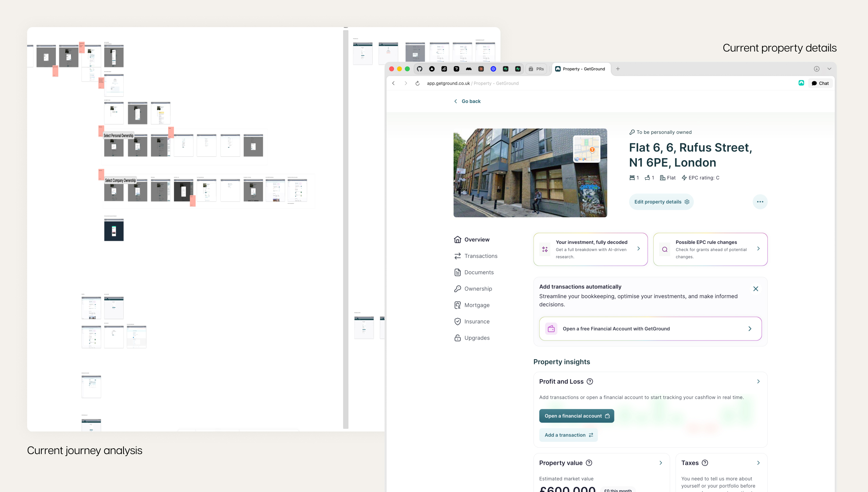This screenshot has width=868, height=492.
Task: Open Documents in the property sidebar
Action: coord(474,272)
